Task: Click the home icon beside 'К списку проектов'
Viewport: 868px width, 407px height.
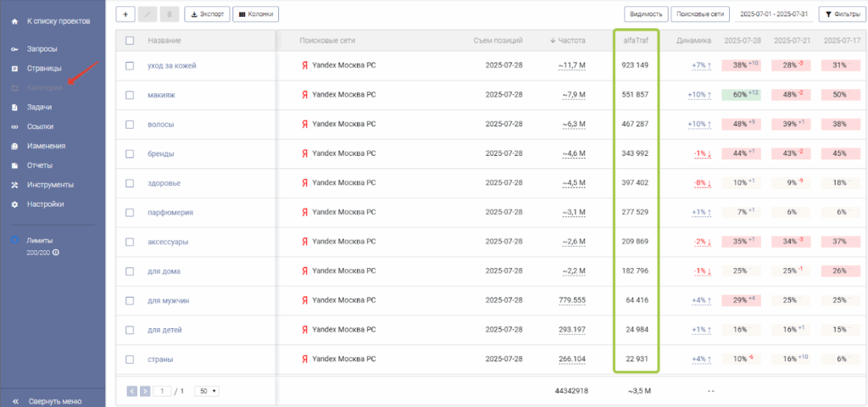Action: click(14, 20)
